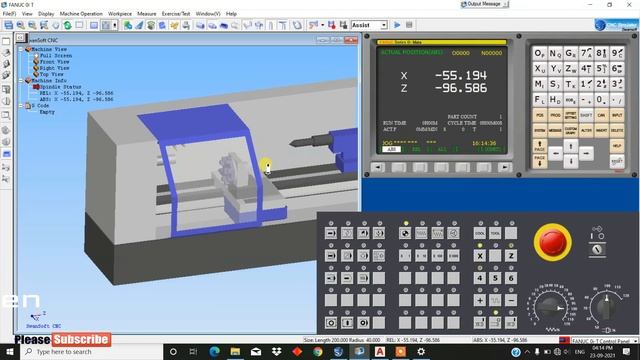640x360 pixels.
Task: Open the File menu
Action: tap(9, 14)
